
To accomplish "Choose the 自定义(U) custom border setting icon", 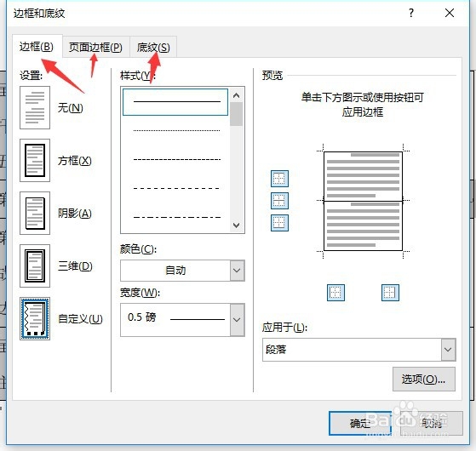I will coord(35,319).
